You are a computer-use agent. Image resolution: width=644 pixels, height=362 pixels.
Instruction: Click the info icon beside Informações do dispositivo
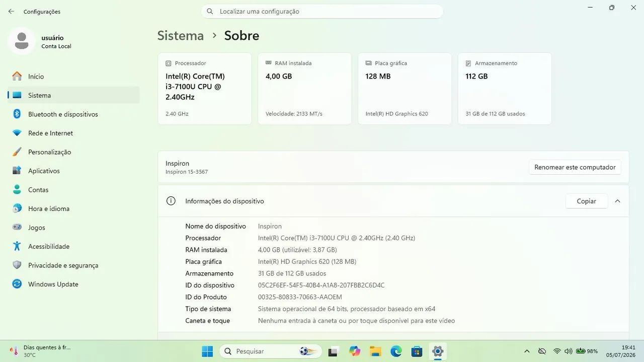pos(171,201)
